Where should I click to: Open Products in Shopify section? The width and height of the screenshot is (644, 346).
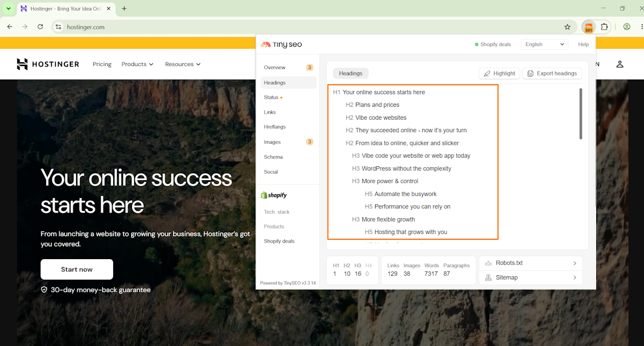coord(274,226)
